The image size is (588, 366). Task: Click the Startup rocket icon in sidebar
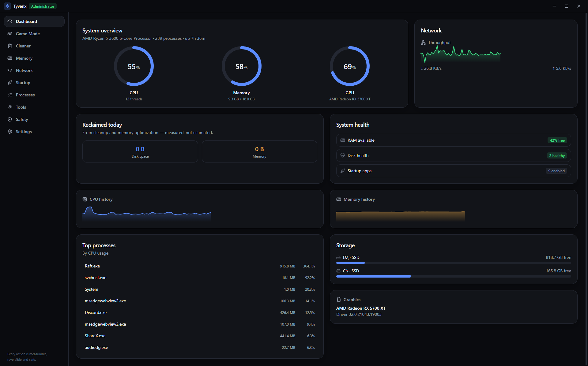(10, 83)
